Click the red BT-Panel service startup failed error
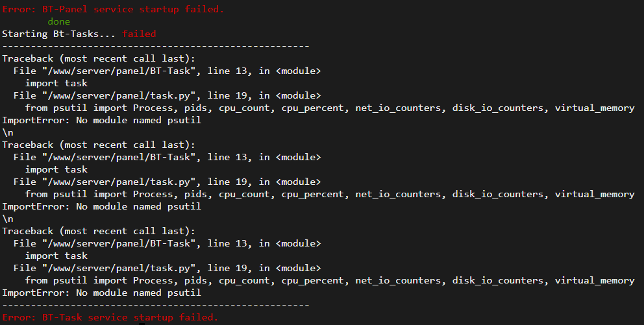This screenshot has width=644, height=325. coord(113,9)
